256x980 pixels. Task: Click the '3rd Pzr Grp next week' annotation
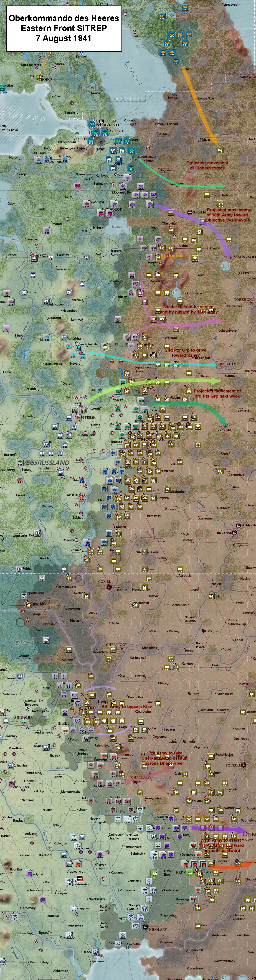[x=217, y=393]
